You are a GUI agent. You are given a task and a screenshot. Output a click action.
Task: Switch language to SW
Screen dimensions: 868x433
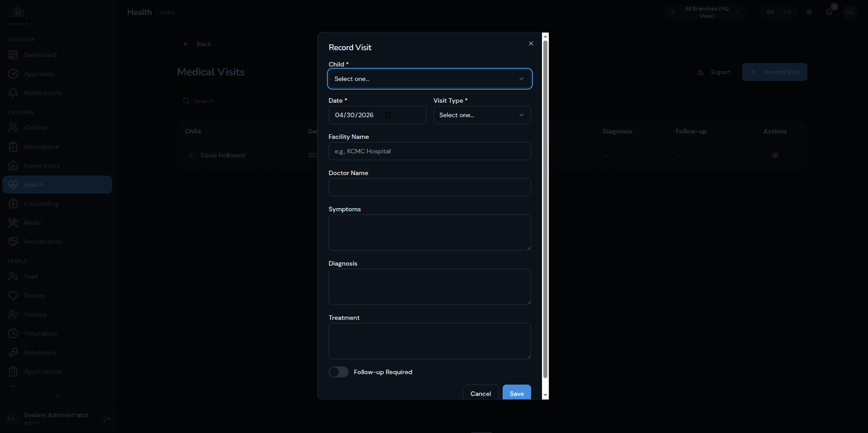(x=787, y=12)
